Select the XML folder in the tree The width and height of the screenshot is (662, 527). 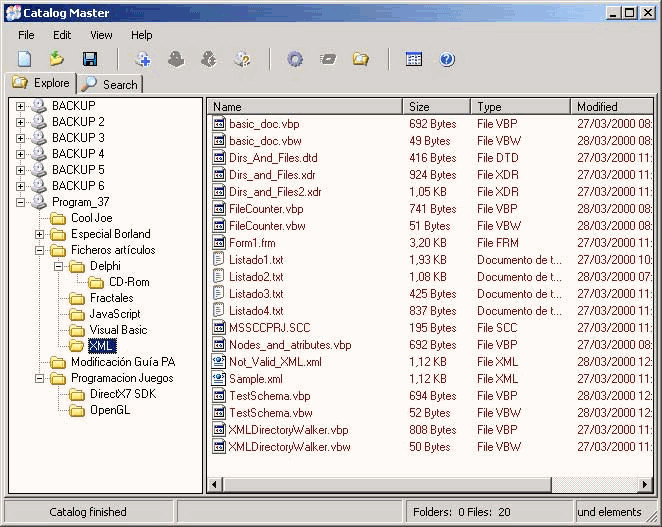click(101, 346)
